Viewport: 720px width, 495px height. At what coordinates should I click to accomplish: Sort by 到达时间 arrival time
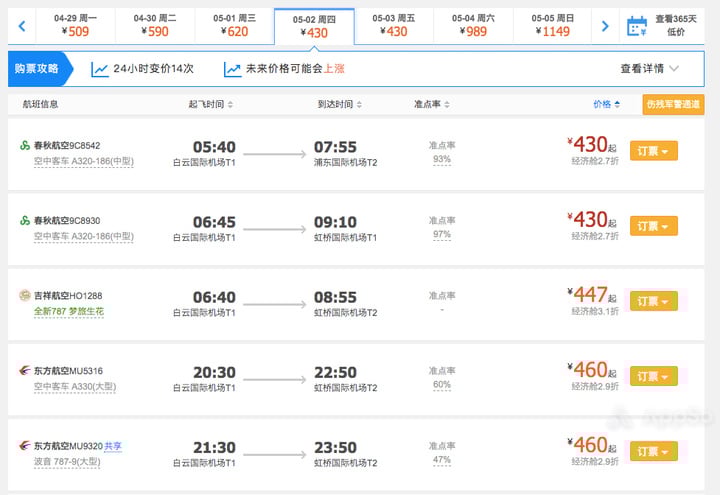(340, 105)
